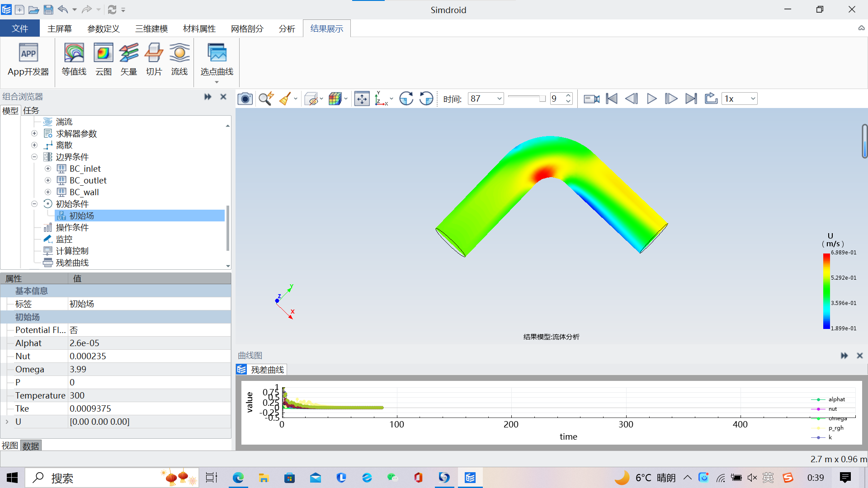Select the 切片 slice tool

pos(154,60)
